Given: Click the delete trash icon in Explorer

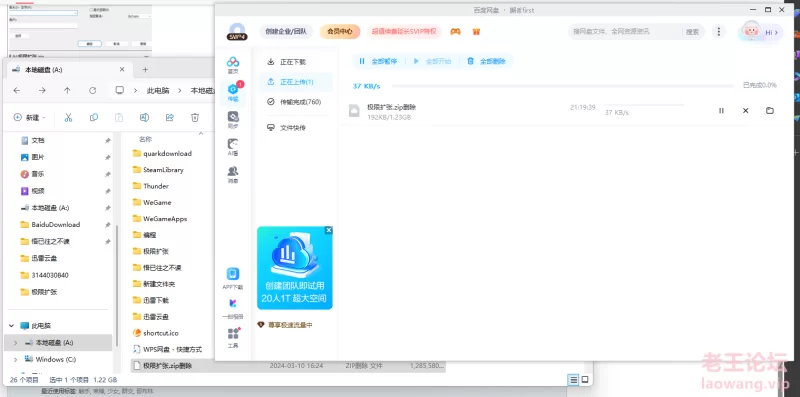Looking at the screenshot, I should click(x=195, y=117).
